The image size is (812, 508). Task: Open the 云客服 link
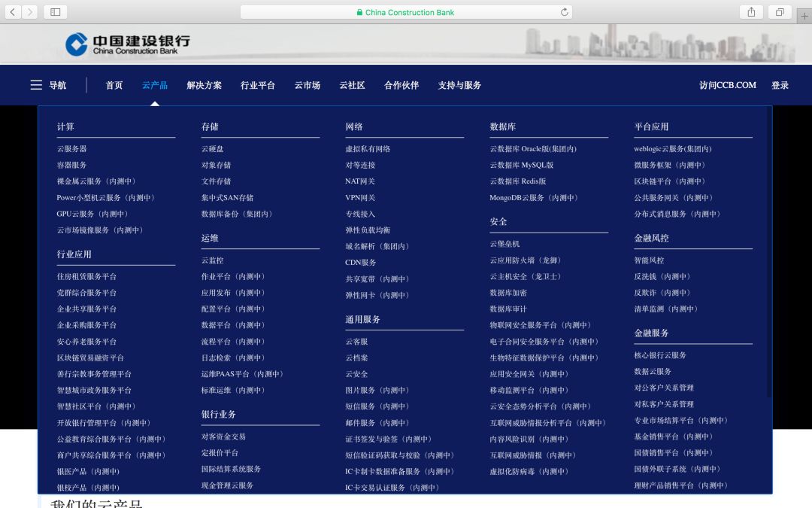[356, 342]
